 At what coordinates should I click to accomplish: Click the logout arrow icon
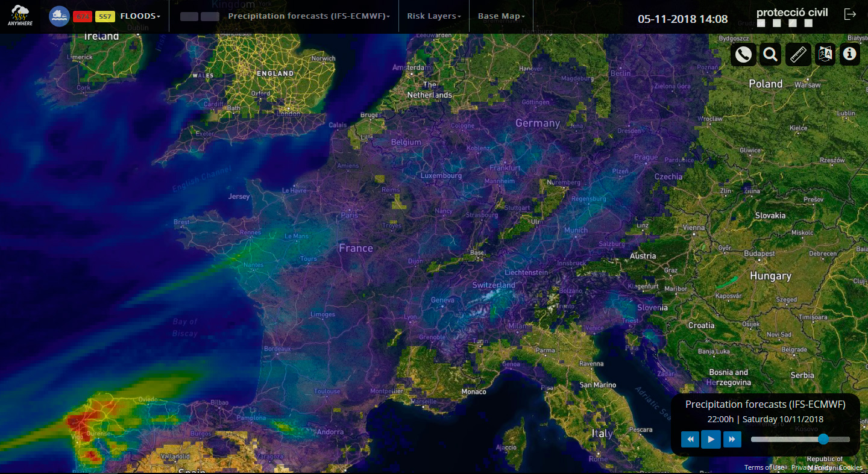pyautogui.click(x=850, y=14)
